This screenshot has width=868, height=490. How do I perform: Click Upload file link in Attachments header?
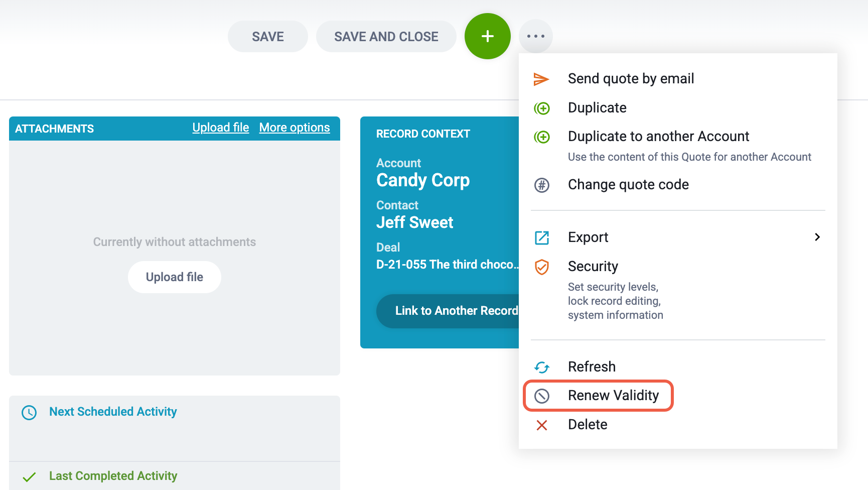221,128
